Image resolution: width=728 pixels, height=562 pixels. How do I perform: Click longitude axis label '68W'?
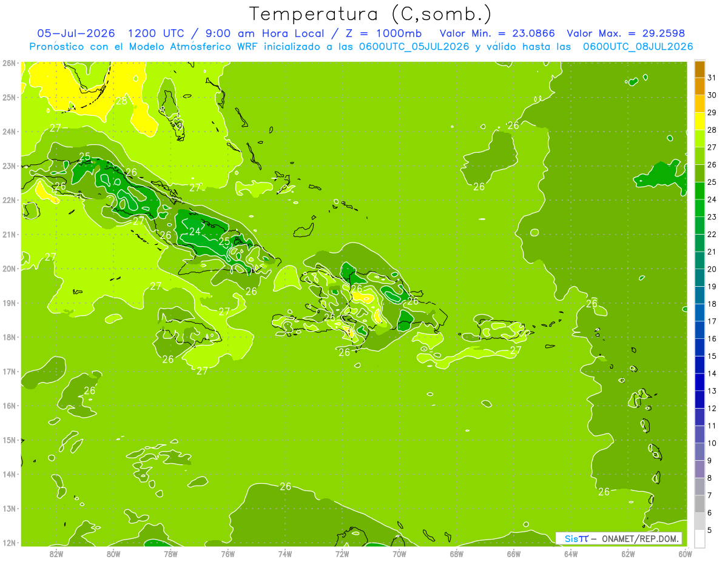(x=457, y=554)
